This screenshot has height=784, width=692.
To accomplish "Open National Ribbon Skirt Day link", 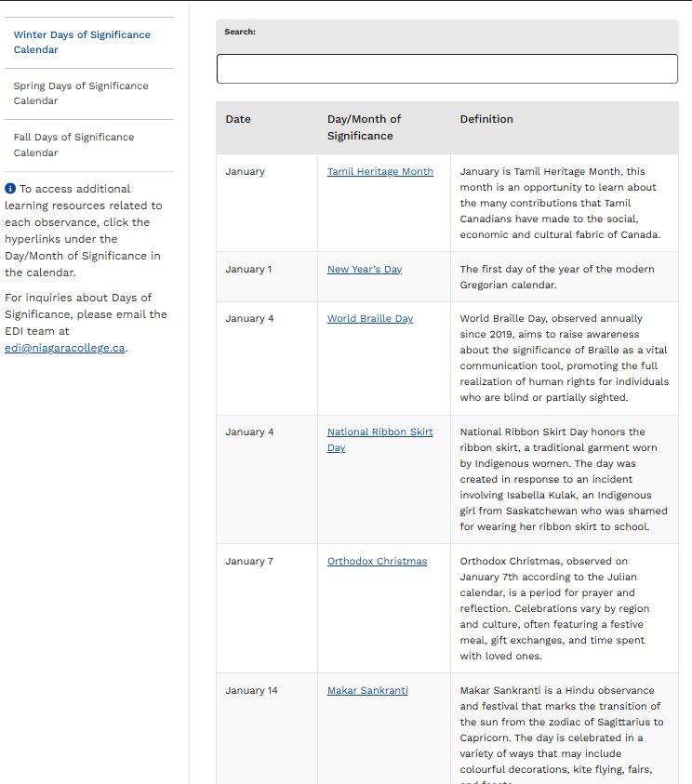I will pos(379,432).
